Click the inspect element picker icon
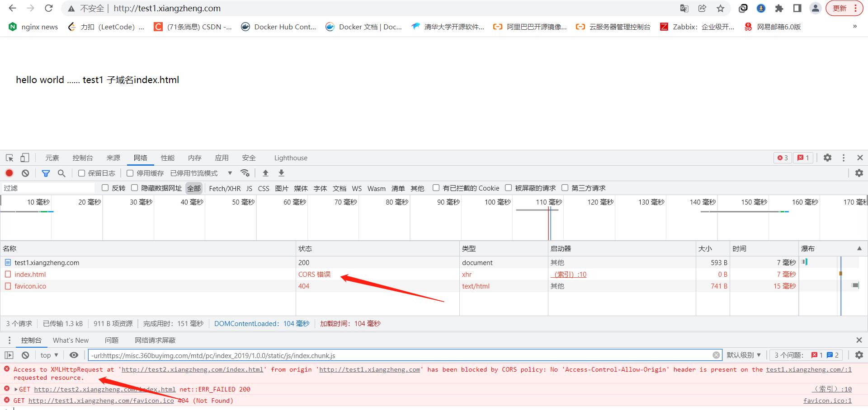The image size is (868, 410). pos(9,158)
